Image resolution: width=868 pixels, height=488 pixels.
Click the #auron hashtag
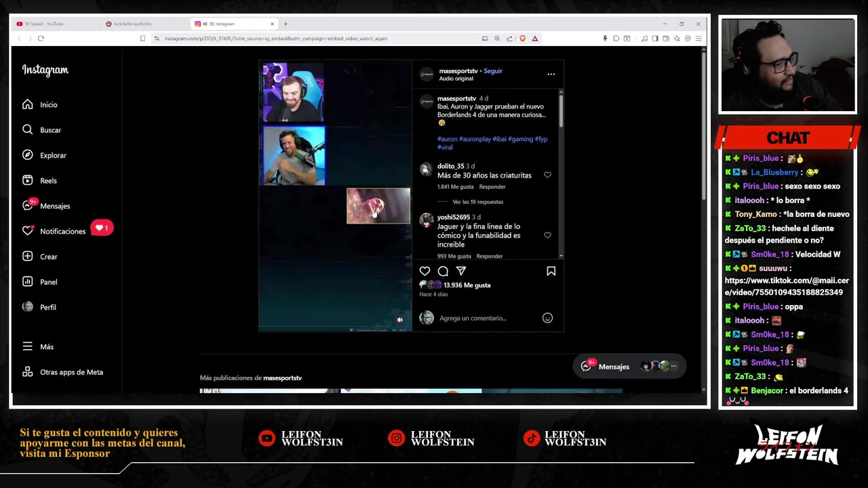(447, 139)
